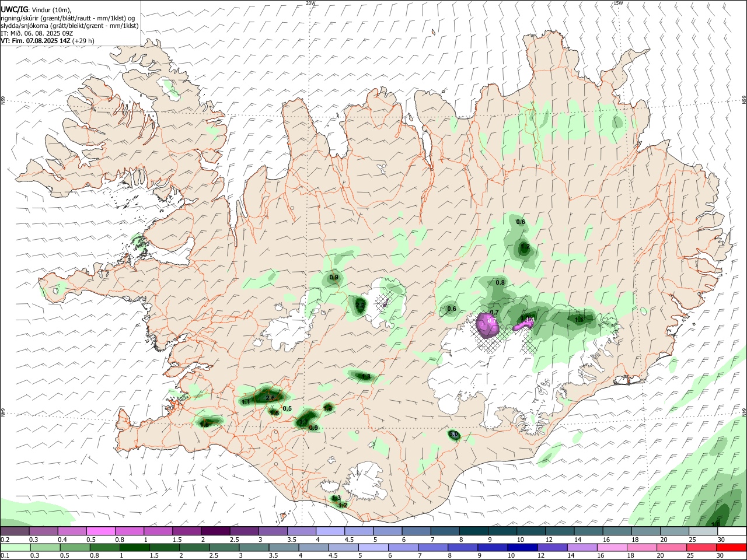The height and width of the screenshot is (560, 747).
Task: Click the 20W longitude label
Action: [310, 3]
